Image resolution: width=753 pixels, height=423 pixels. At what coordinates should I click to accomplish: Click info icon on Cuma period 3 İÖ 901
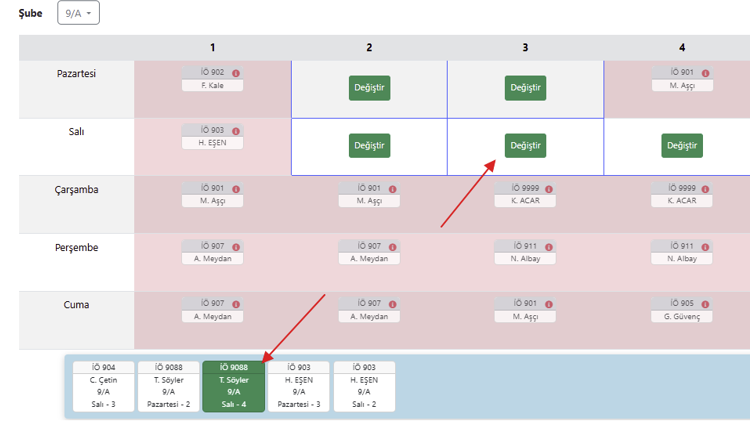coord(549,304)
